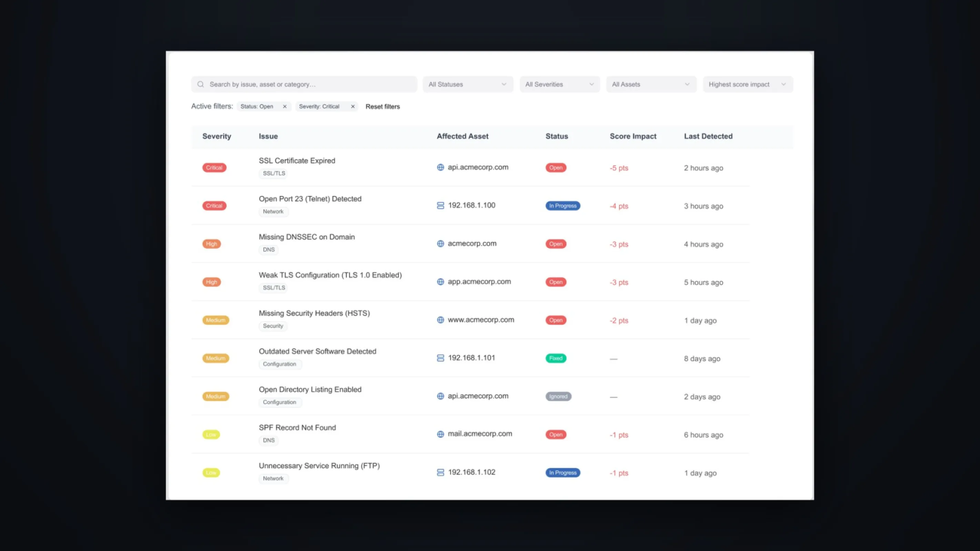
Task: Sort by the Score Impact column header
Action: (633, 136)
